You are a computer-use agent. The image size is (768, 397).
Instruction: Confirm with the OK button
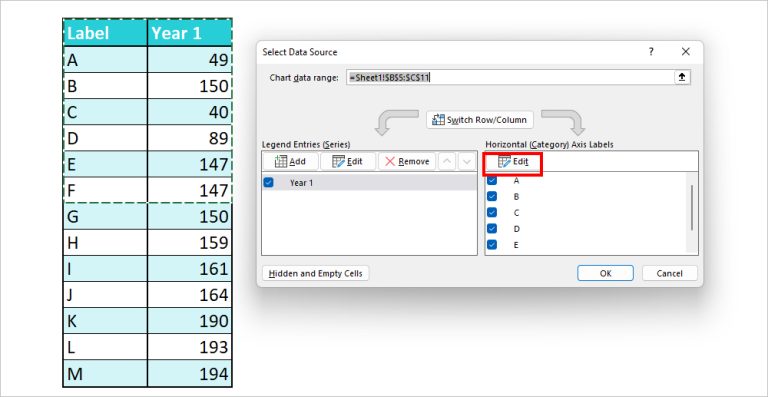pyautogui.click(x=605, y=274)
